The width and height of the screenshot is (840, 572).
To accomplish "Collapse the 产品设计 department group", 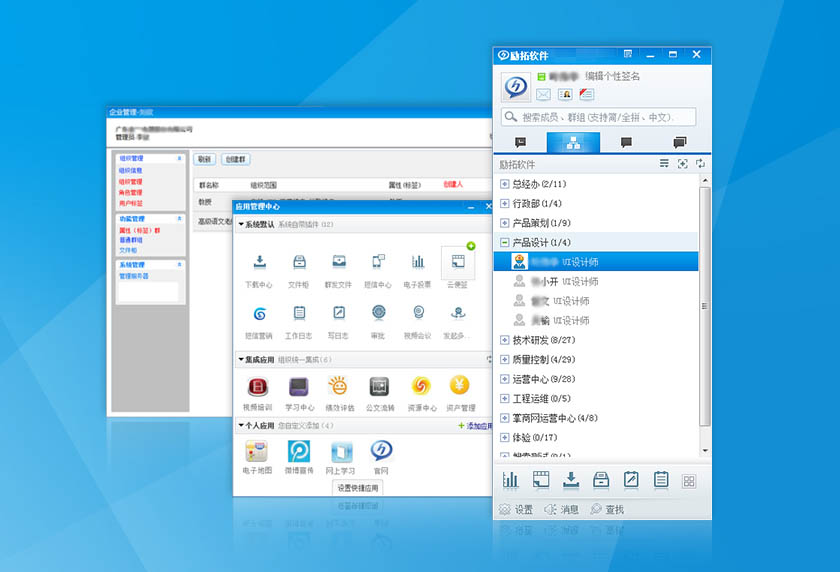I will click(504, 242).
